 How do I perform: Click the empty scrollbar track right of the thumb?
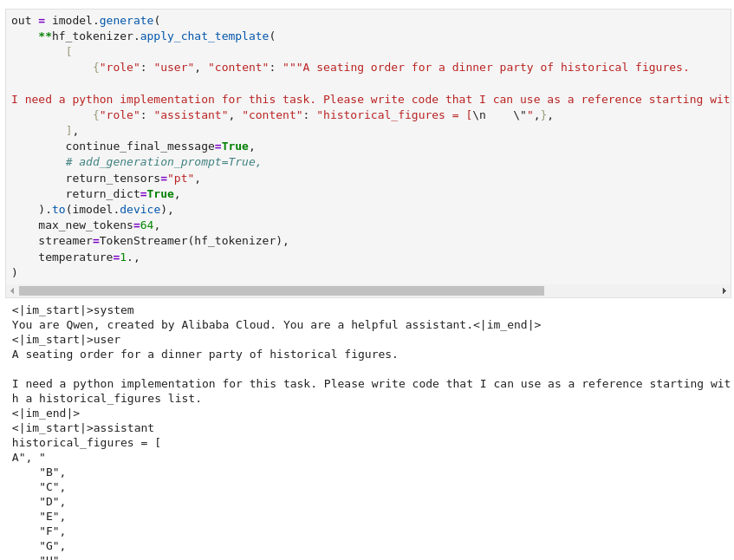click(633, 291)
